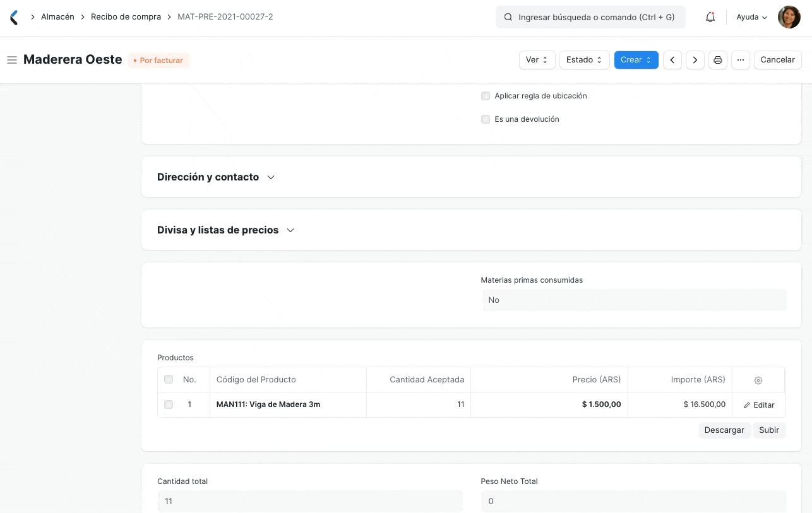Toggle the sidebar hamburger icon
This screenshot has width=812, height=513.
coord(11,60)
